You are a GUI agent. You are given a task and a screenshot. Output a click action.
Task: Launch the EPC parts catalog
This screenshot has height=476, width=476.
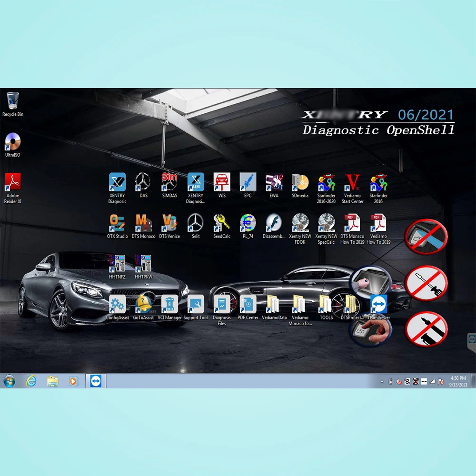click(x=248, y=185)
